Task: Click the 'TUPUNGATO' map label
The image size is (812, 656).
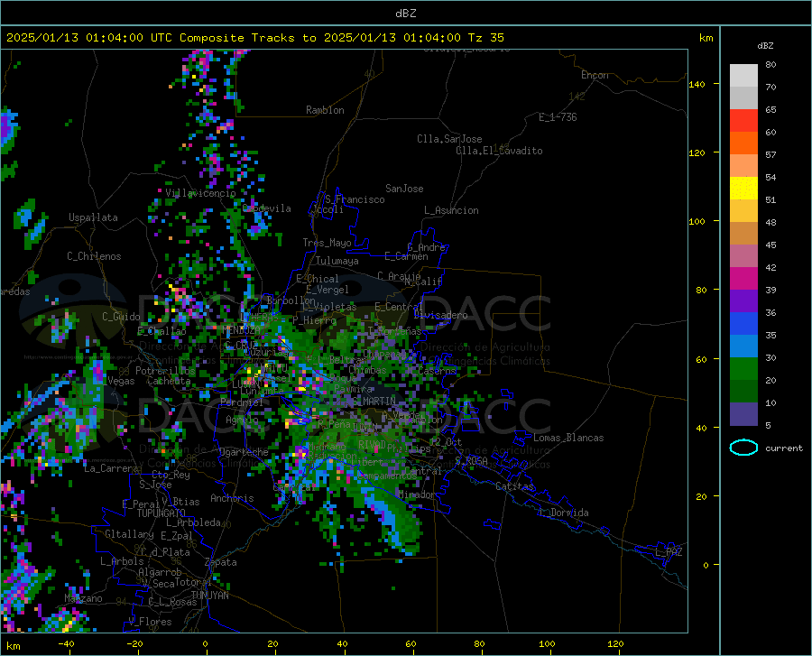Action: 161,513
